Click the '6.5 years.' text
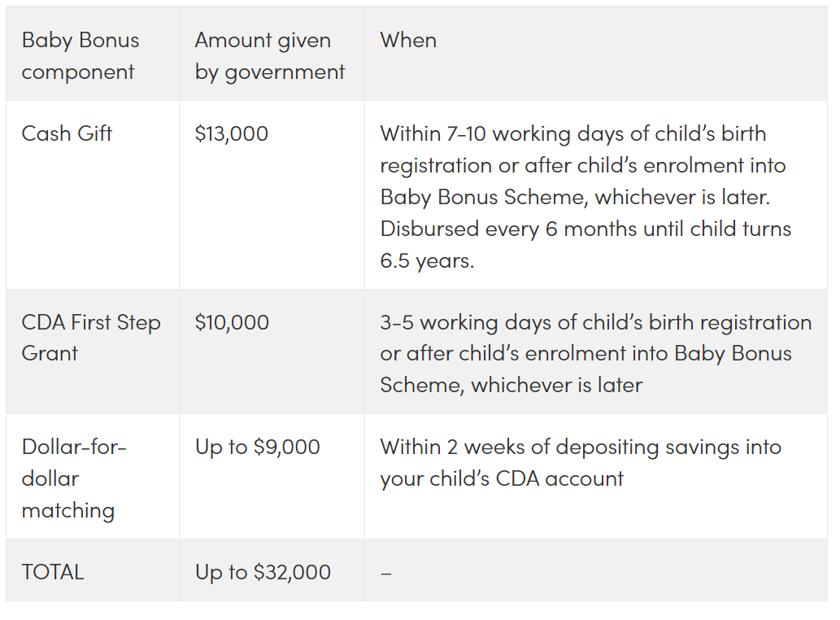 click(427, 260)
